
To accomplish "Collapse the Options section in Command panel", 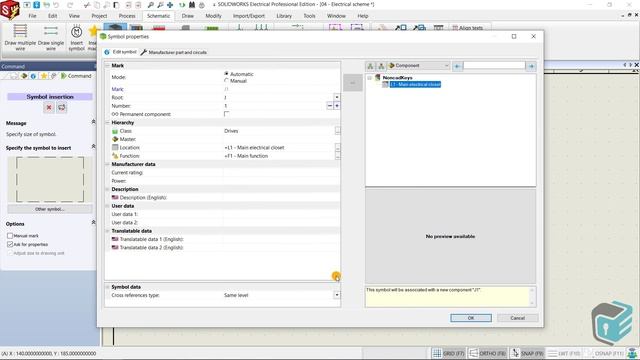I will 93,223.
